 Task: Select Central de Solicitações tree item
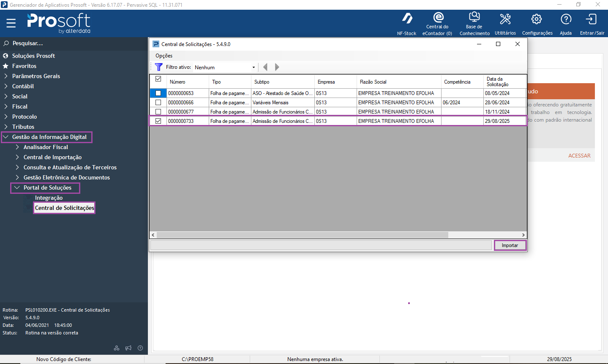point(65,208)
